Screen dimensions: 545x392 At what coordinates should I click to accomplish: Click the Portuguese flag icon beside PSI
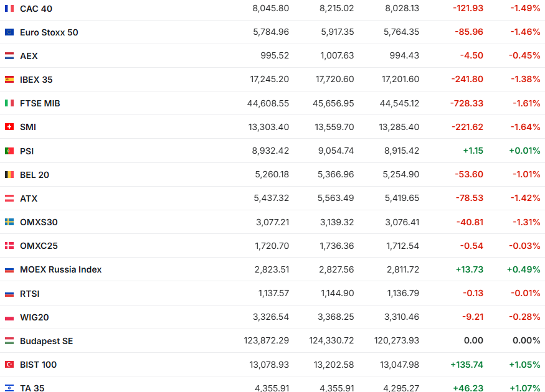pos(9,151)
